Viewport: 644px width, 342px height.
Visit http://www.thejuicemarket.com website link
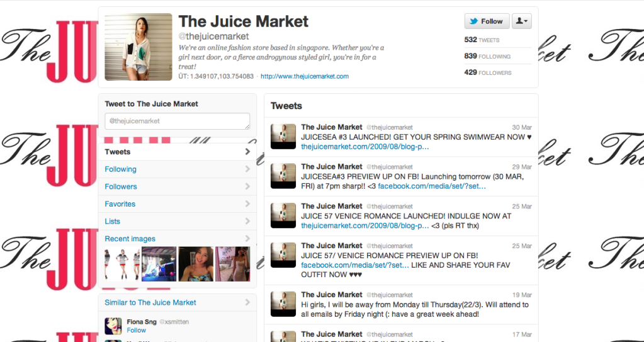304,76
